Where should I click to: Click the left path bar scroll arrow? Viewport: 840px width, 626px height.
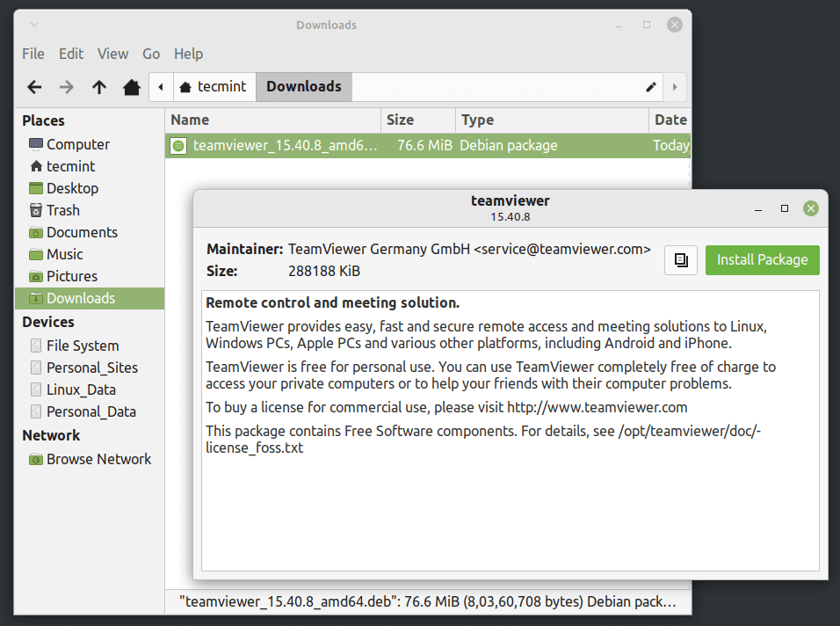tap(161, 87)
